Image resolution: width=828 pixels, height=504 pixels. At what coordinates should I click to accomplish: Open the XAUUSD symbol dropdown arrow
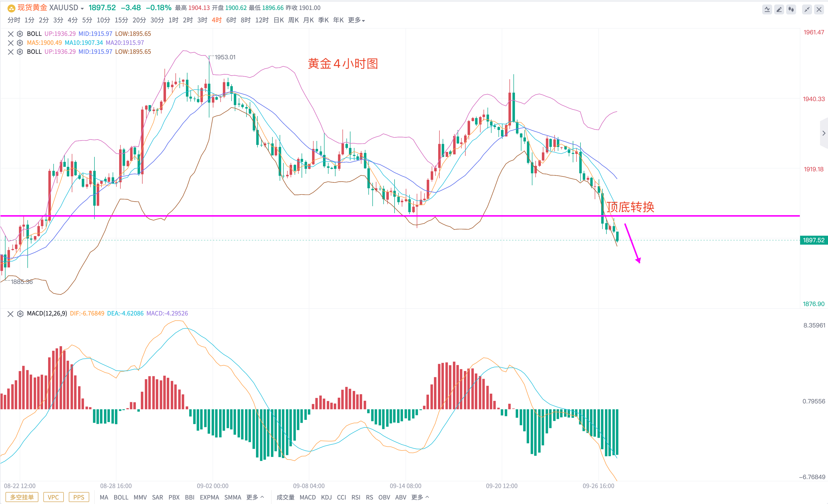(82, 8)
